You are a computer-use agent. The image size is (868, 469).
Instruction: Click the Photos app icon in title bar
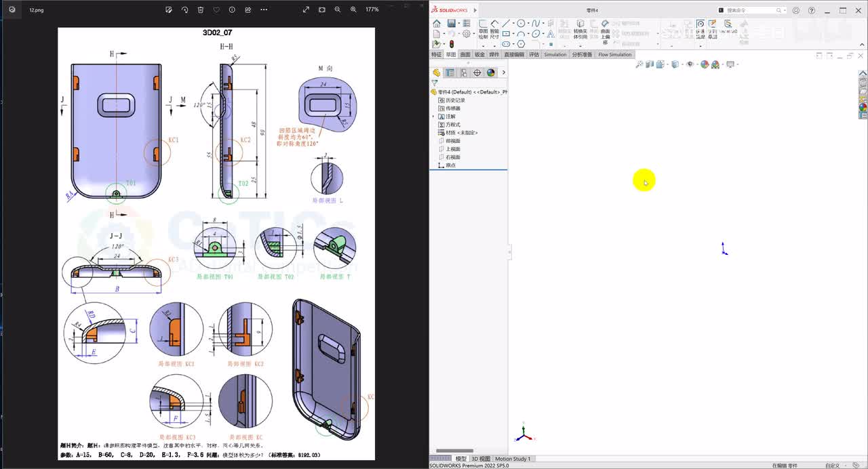pos(14,10)
